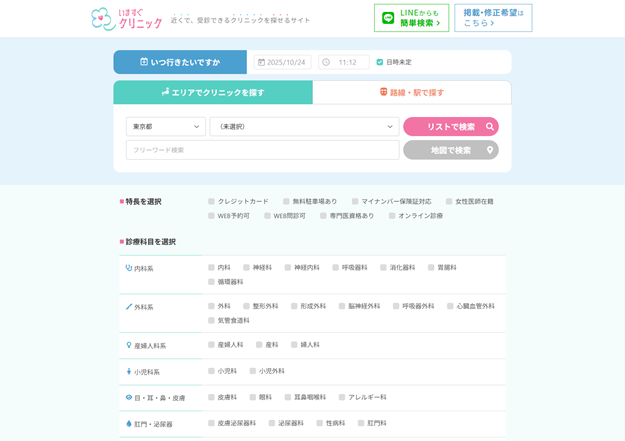This screenshot has height=441, width=625.
Task: Click the magnifier icon on リストで検索
Action: click(x=490, y=127)
